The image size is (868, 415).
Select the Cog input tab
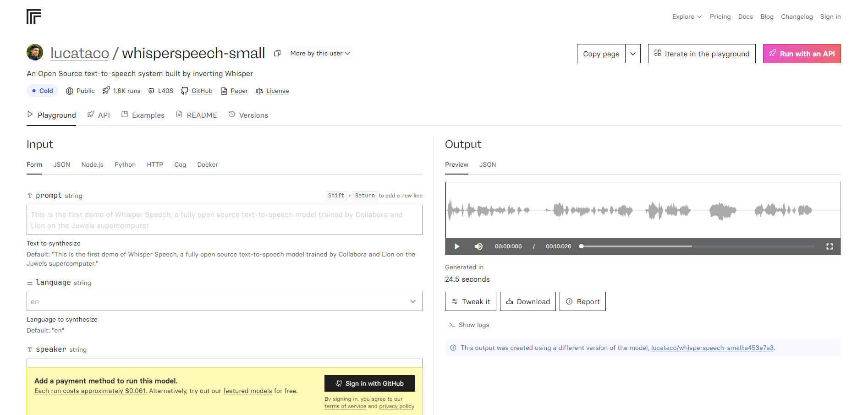[180, 164]
